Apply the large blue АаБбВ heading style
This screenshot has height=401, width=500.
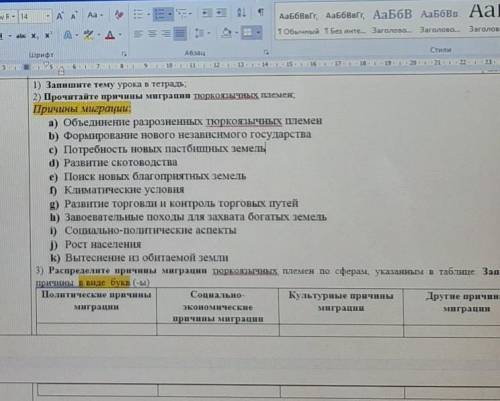tap(392, 22)
